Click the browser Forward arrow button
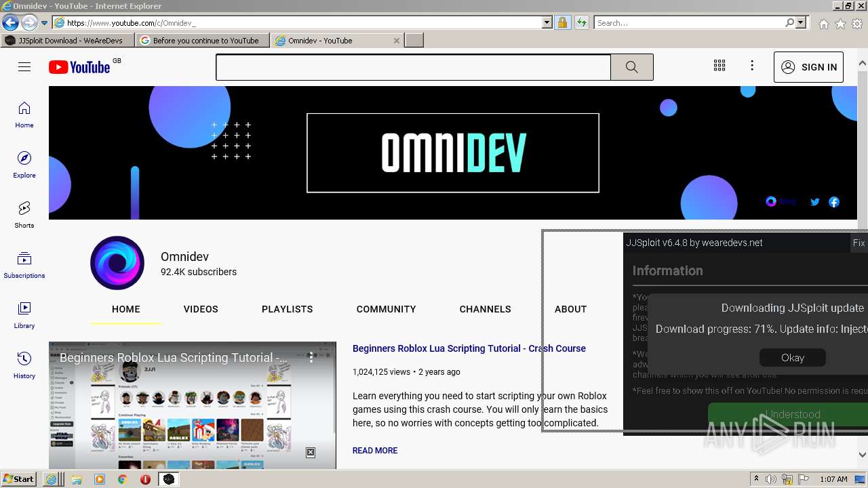Viewport: 868px width, 488px height. pyautogui.click(x=29, y=22)
